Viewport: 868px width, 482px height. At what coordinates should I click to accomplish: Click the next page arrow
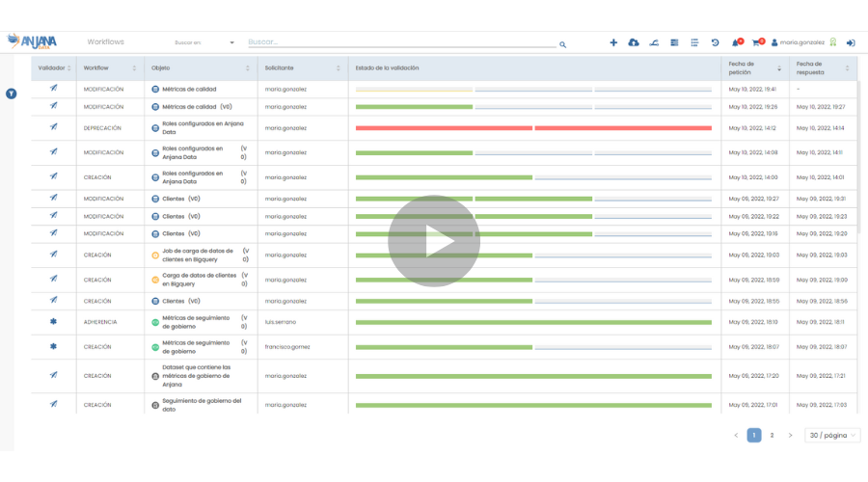[x=790, y=436]
